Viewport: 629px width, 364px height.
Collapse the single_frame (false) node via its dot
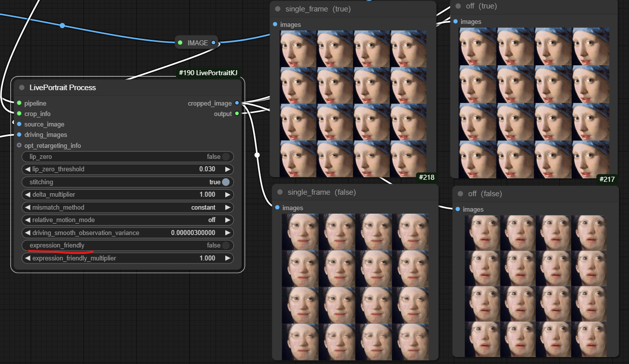[280, 192]
